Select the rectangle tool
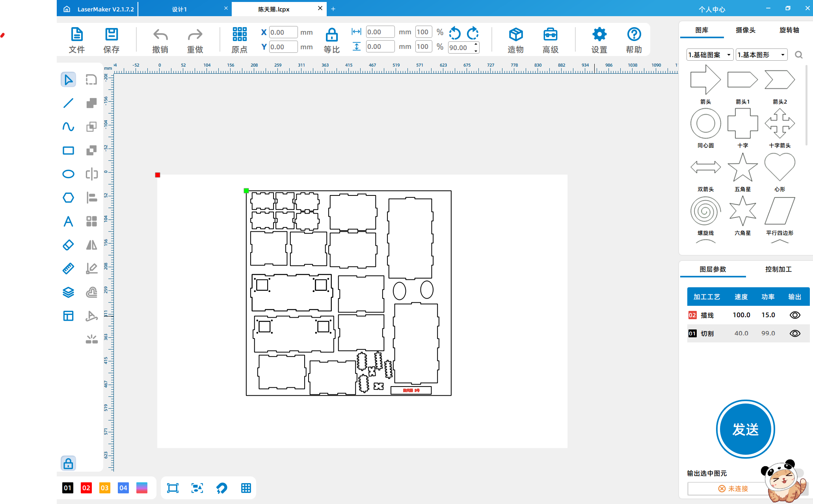 pyautogui.click(x=68, y=150)
